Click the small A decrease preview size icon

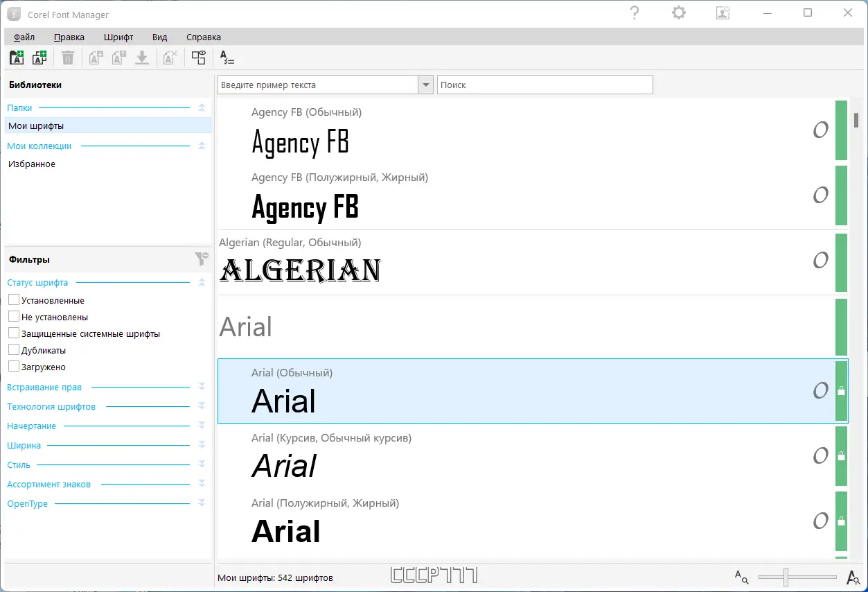click(x=742, y=577)
